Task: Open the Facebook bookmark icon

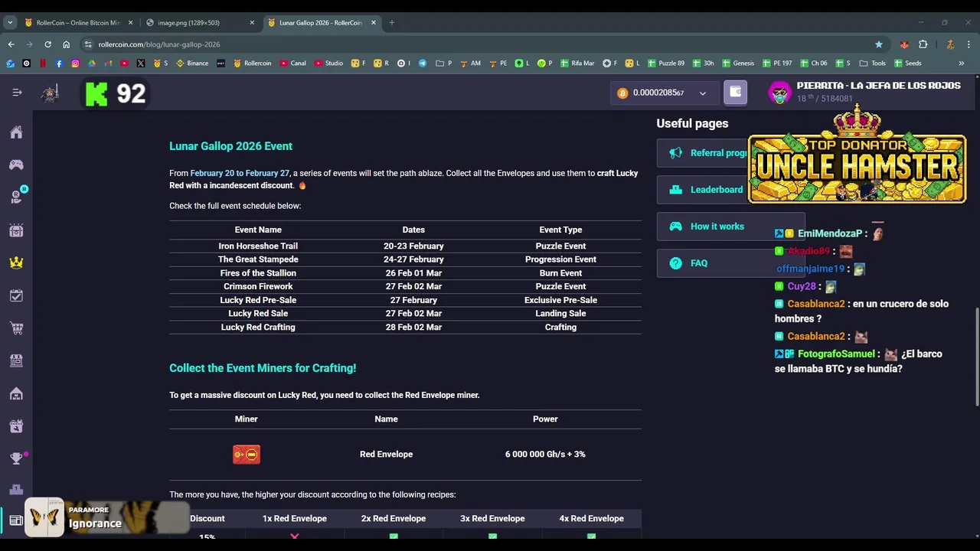Action: [59, 64]
